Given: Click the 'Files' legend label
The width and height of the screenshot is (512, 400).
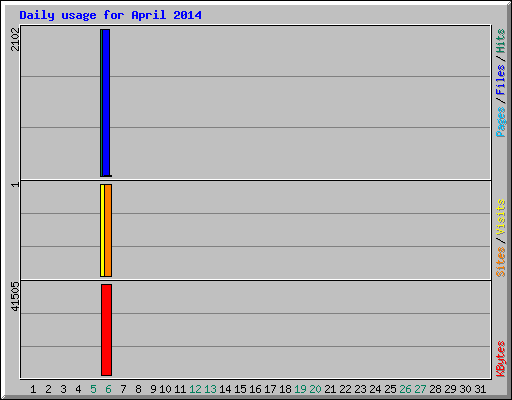Looking at the screenshot, I should (501, 79).
